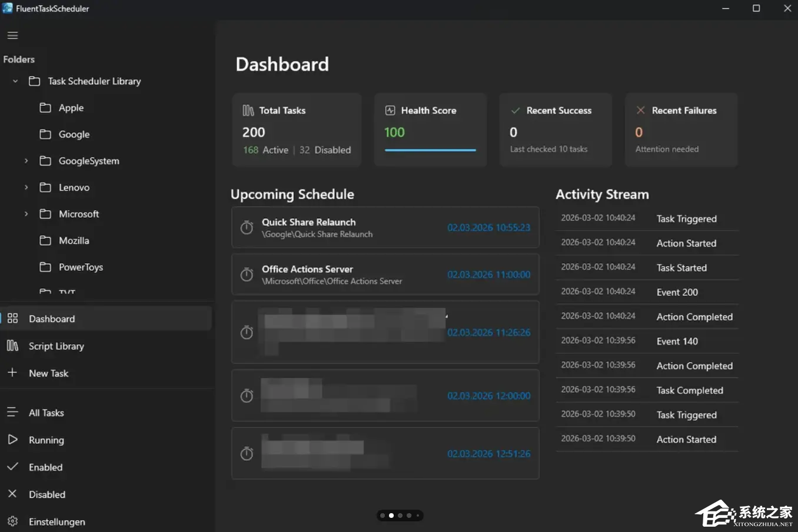Screen dimensions: 798x532
Task: Select the Task Started activity entry
Action: coord(647,268)
